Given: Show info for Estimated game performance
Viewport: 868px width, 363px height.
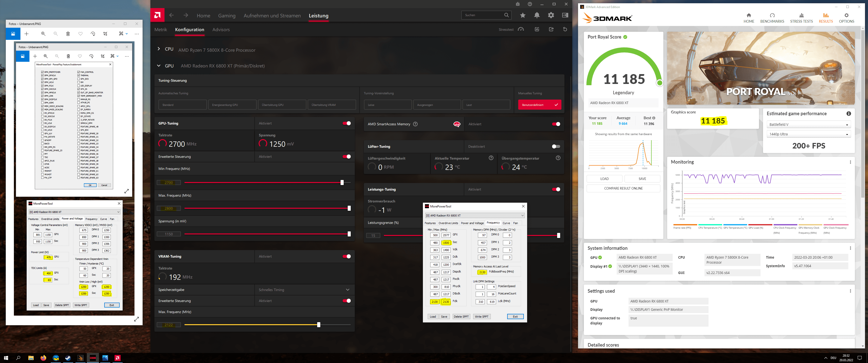Looking at the screenshot, I should click(x=849, y=113).
